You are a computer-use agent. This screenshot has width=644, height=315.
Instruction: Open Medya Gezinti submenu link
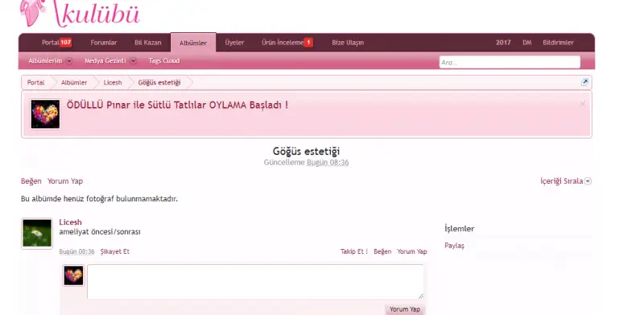coord(105,61)
